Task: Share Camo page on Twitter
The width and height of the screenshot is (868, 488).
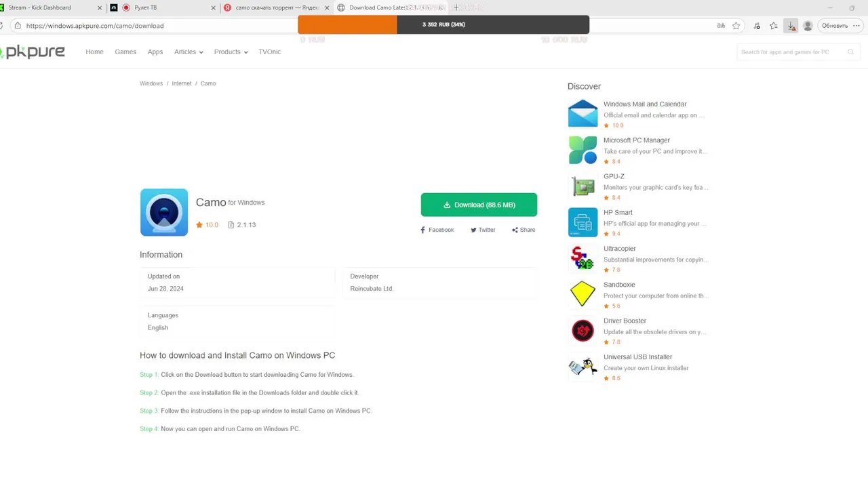Action: [x=483, y=230]
